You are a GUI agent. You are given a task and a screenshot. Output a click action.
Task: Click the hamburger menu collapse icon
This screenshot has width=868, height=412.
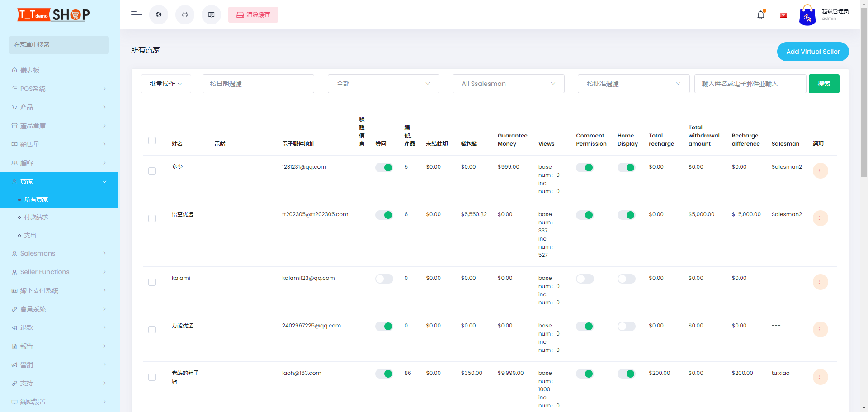point(136,15)
